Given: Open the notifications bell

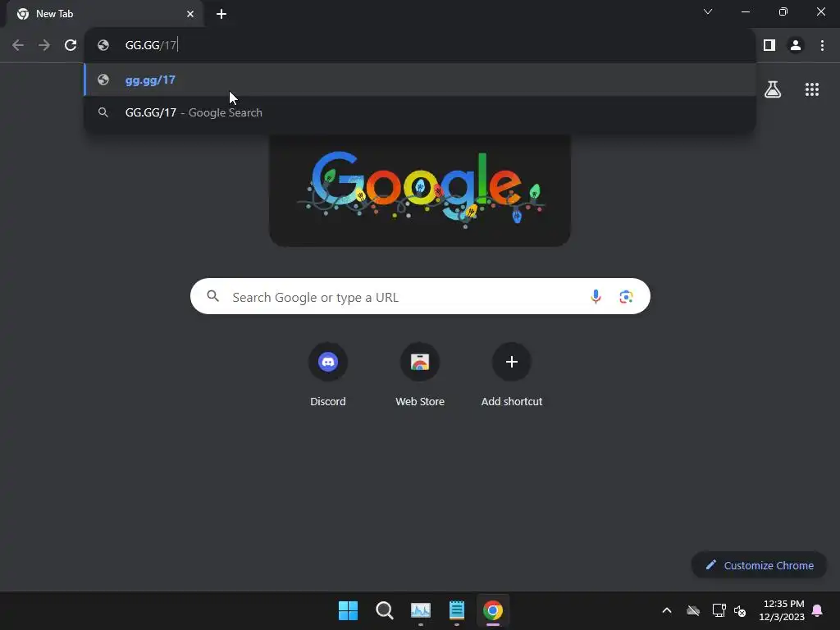Looking at the screenshot, I should (x=817, y=610).
